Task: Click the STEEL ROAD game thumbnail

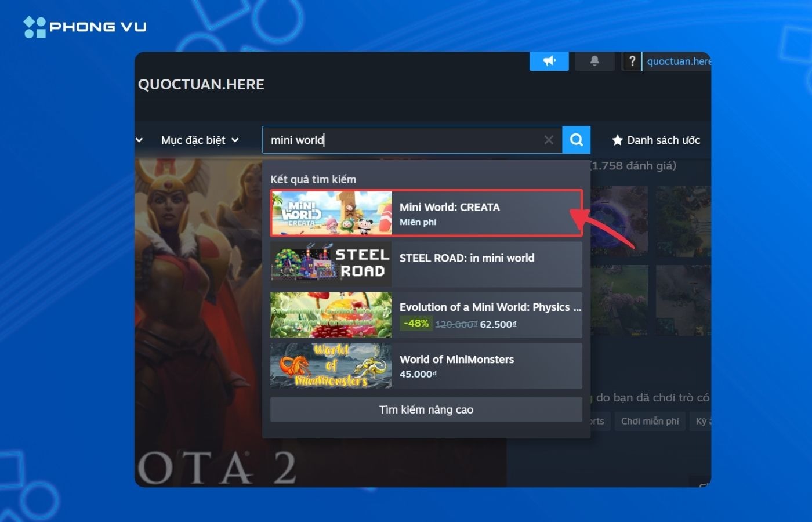Action: pyautogui.click(x=331, y=264)
